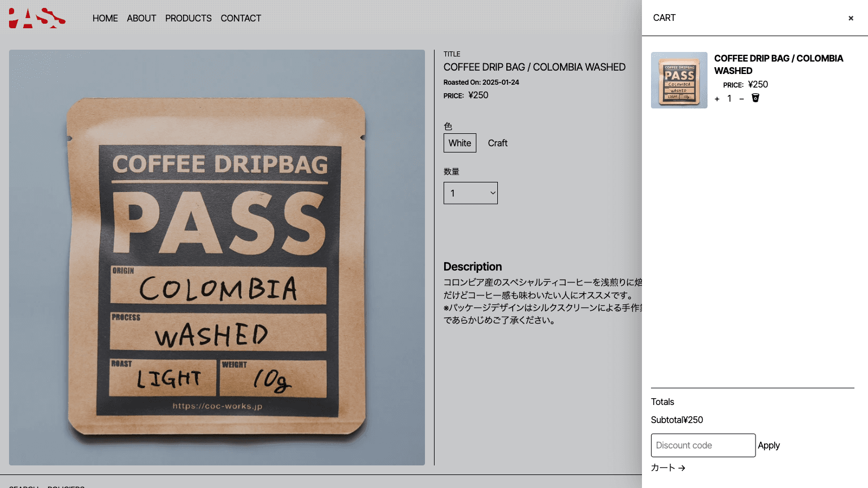Apply the discount code
Viewport: 868px width, 488px height.
769,445
